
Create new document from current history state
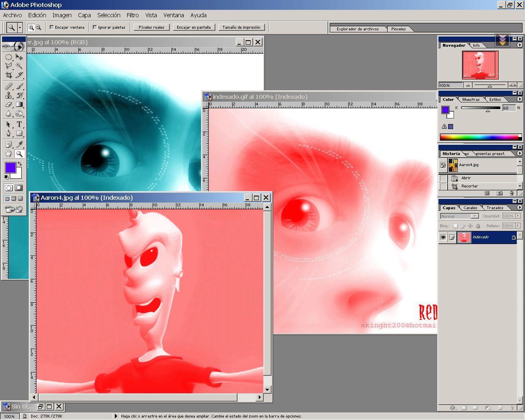tap(487, 193)
